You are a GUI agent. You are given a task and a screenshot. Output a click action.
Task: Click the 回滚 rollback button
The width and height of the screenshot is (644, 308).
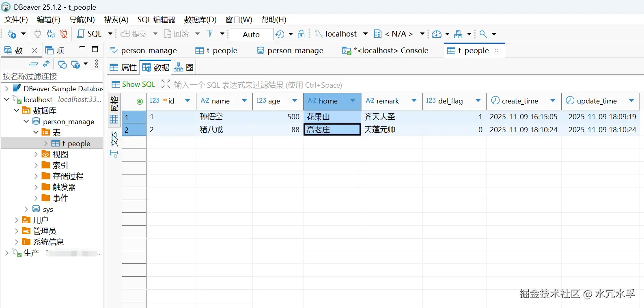click(177, 34)
